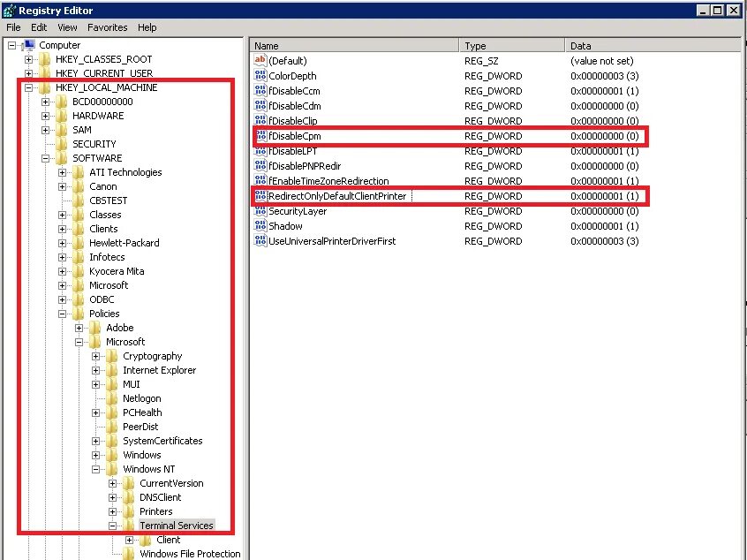Open the Favorites menu
747x560 pixels.
[107, 27]
